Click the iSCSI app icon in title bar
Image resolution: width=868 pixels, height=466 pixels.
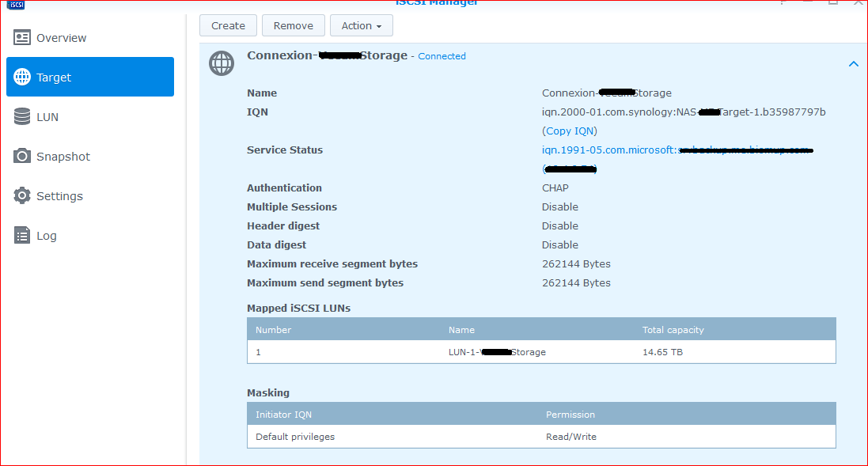click(17, 3)
